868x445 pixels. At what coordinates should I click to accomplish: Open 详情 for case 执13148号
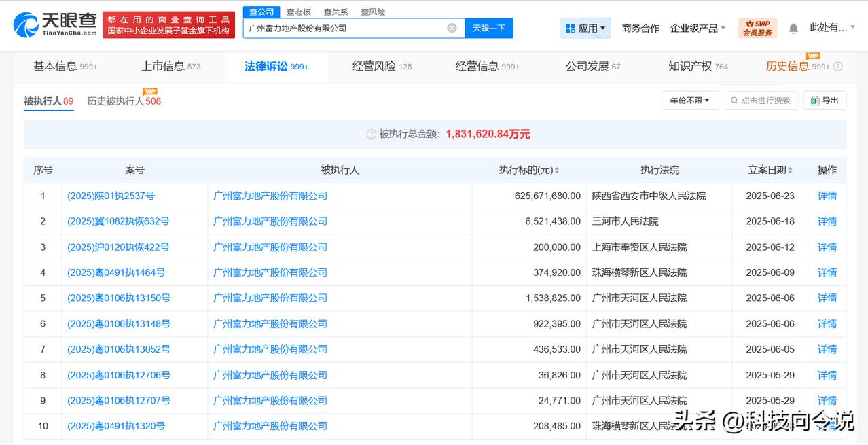[827, 324]
